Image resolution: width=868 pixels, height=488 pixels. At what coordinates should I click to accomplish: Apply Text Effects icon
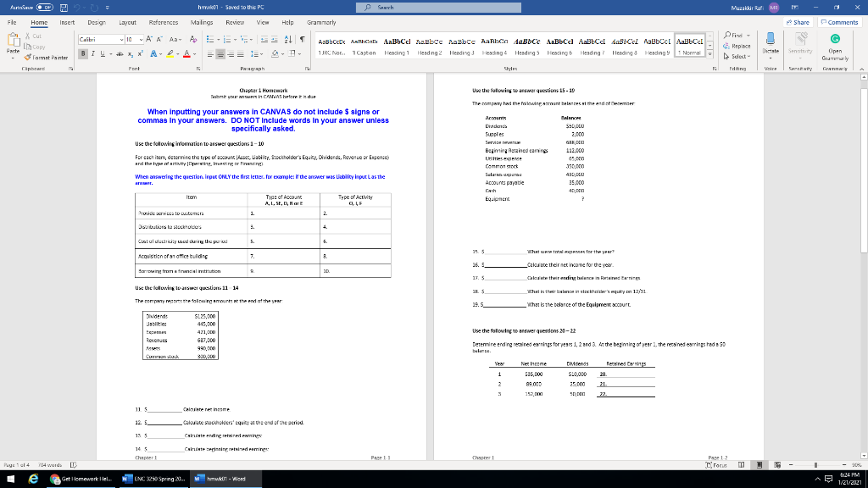tap(153, 53)
